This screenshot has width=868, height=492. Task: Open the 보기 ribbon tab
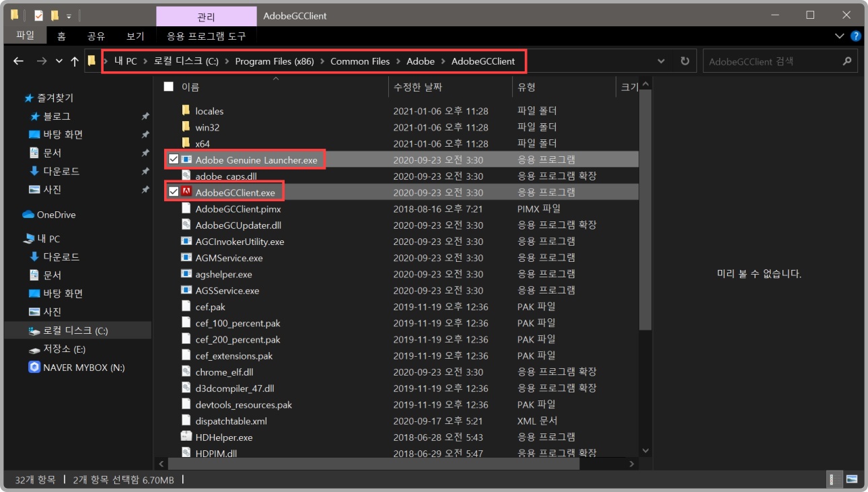click(135, 36)
